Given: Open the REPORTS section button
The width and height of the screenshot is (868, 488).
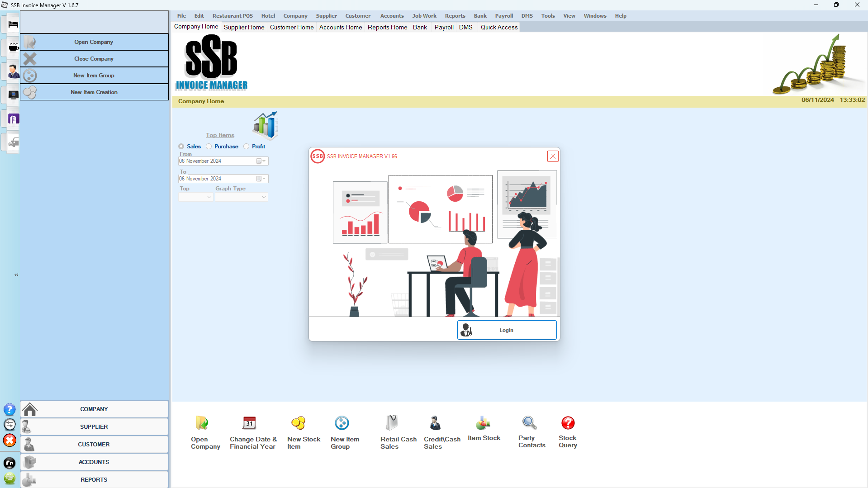Looking at the screenshot, I should tap(94, 480).
